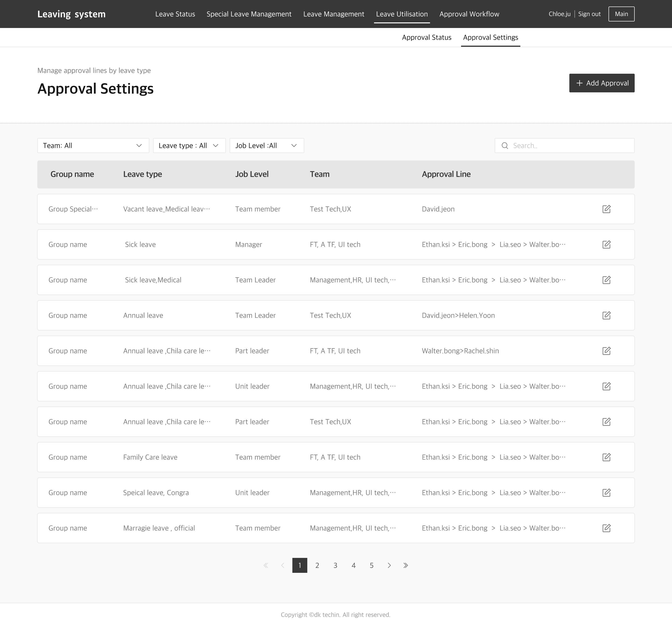Click the Main button
The width and height of the screenshot is (672, 626).
tap(621, 14)
